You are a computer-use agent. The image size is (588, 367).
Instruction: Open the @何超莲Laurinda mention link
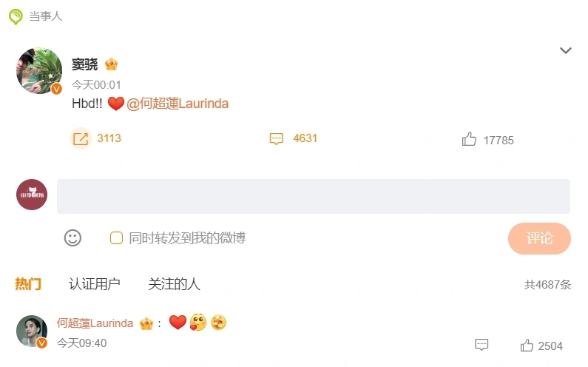click(x=178, y=104)
